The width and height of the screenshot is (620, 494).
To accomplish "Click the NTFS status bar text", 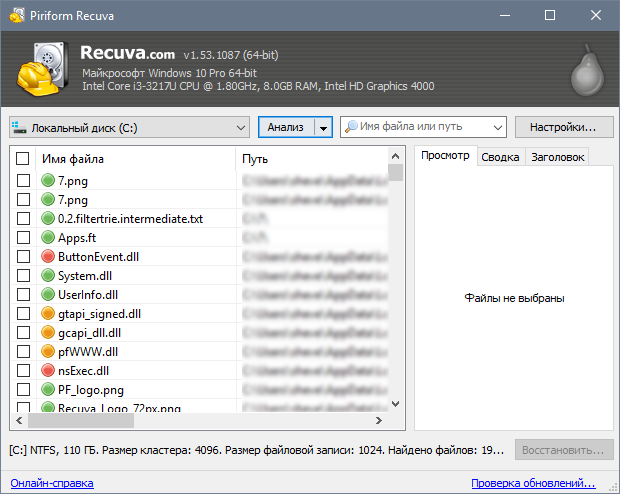I will (256, 450).
